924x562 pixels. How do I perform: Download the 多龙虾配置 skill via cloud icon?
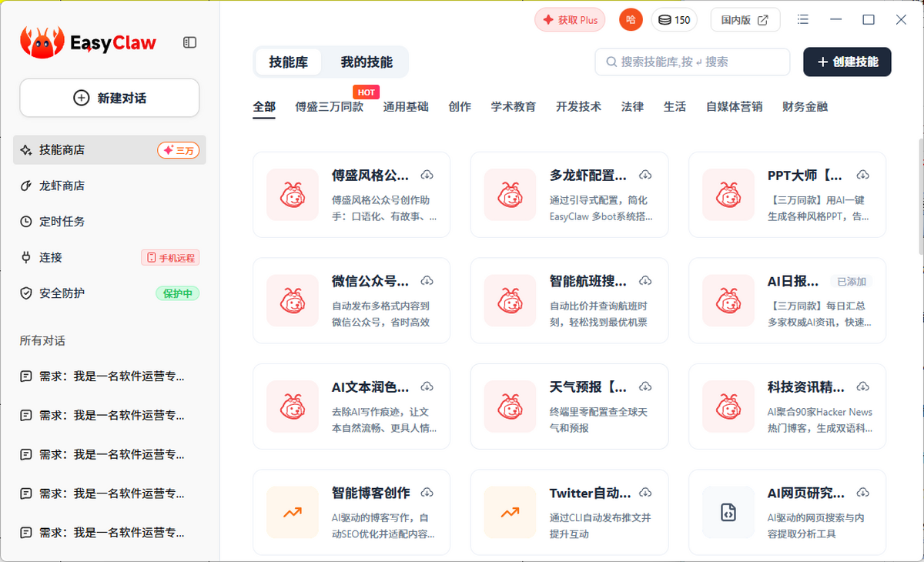[645, 175]
